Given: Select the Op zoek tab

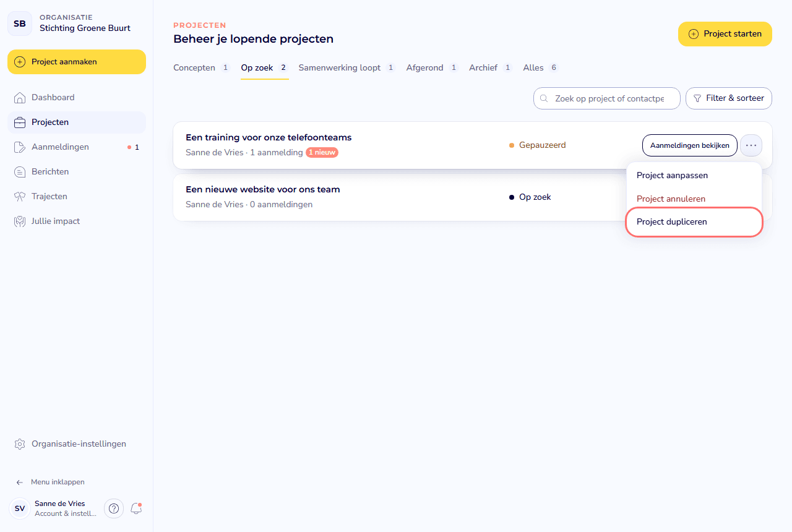Looking at the screenshot, I should [265, 68].
